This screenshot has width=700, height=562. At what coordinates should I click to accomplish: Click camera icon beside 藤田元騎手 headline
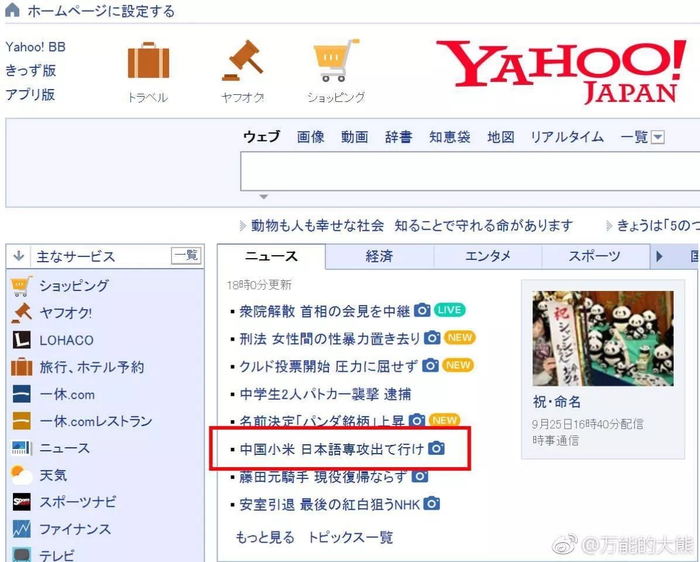[x=420, y=476]
